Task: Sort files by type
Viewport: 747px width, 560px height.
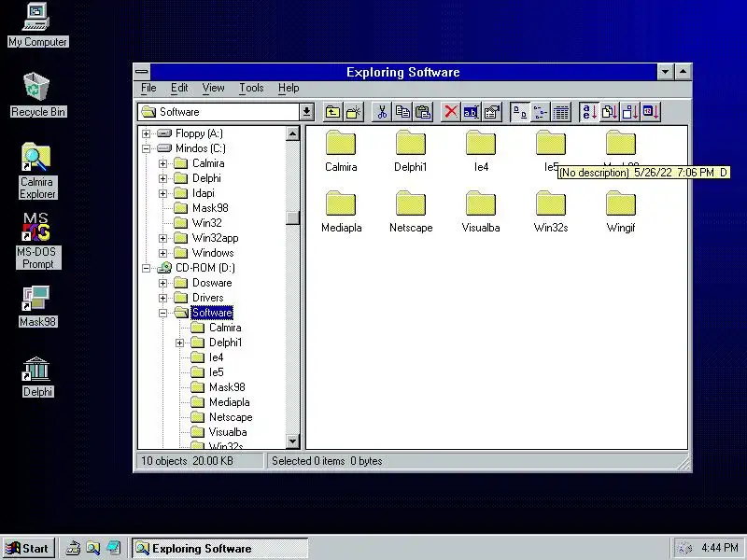Action: pos(610,112)
